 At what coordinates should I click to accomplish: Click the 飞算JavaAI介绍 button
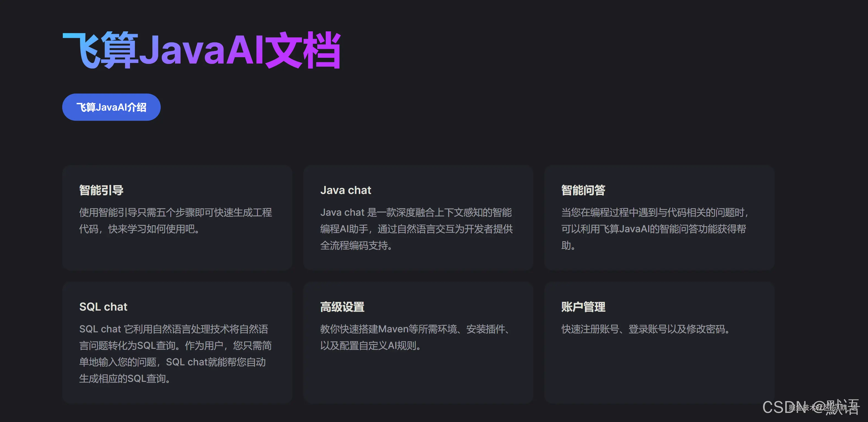[111, 107]
